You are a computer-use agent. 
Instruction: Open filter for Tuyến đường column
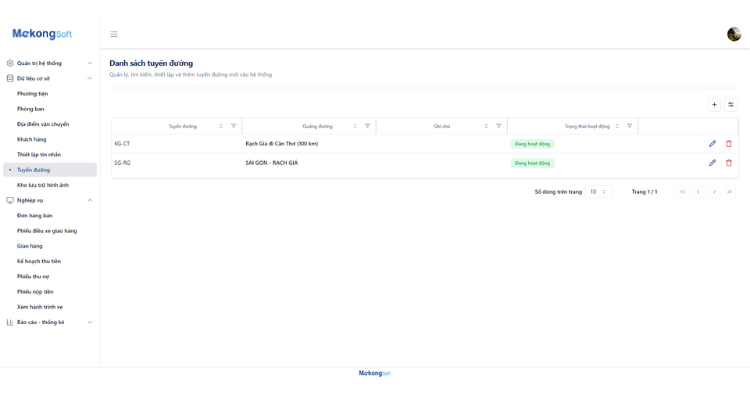coord(233,126)
